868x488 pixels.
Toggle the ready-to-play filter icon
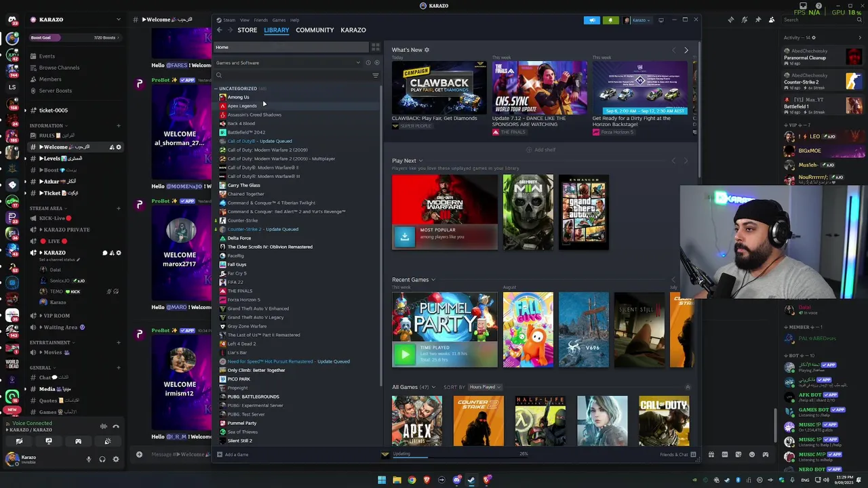[x=377, y=63]
